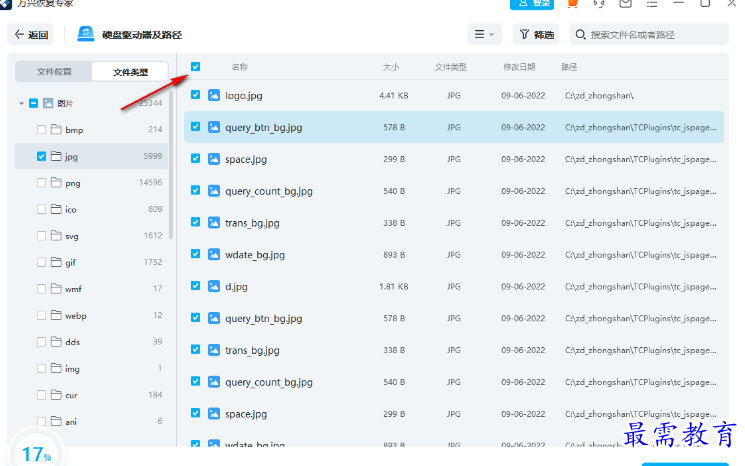Screen dimensions: 745x466
Task: Switch to the 文件位置 tab
Action: 54,72
